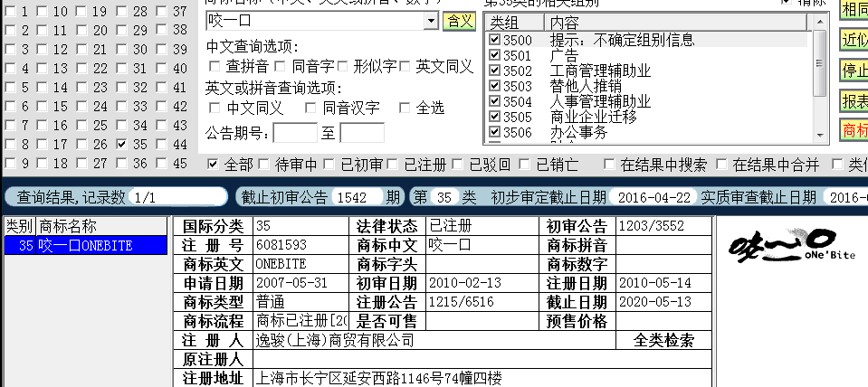Tick class 1 checkbox
This screenshot has height=387, width=868.
coord(10,11)
